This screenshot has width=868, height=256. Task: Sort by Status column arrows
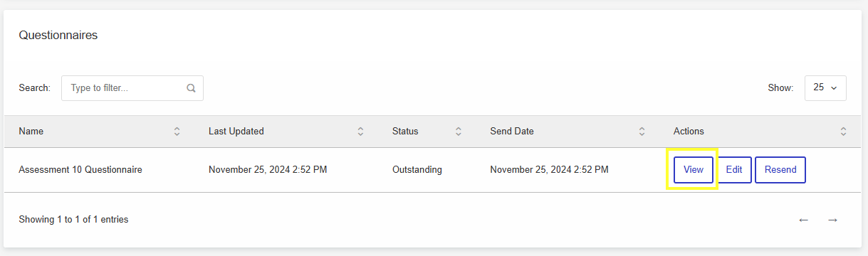[x=459, y=132]
